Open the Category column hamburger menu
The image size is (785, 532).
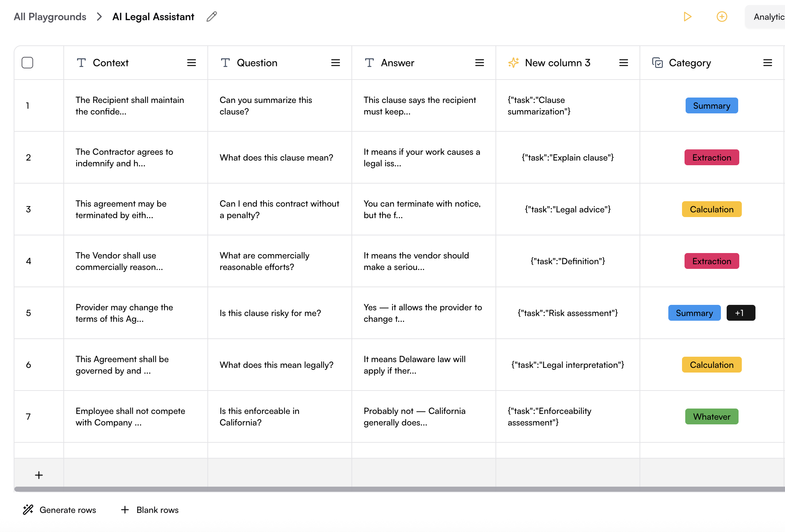[768, 63]
